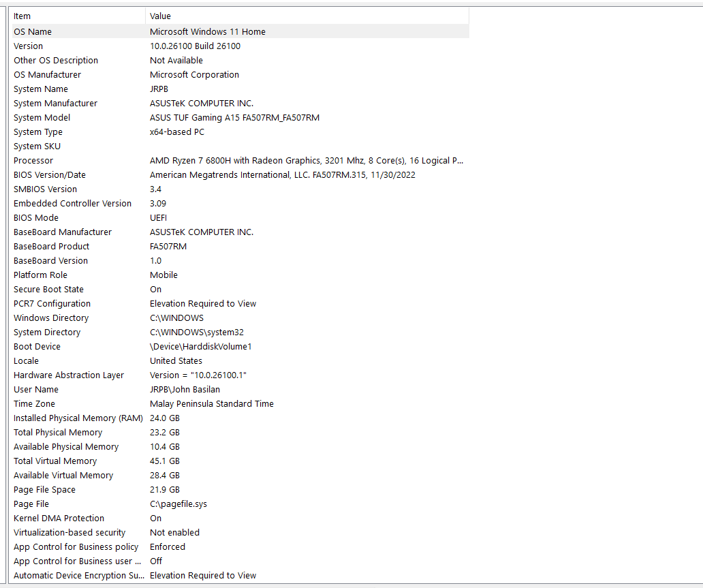Select the Locale row
The image size is (703, 588).
tap(239, 361)
